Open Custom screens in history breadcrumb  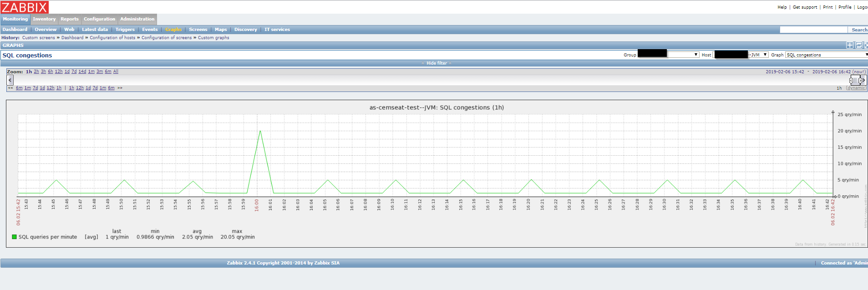click(x=39, y=38)
